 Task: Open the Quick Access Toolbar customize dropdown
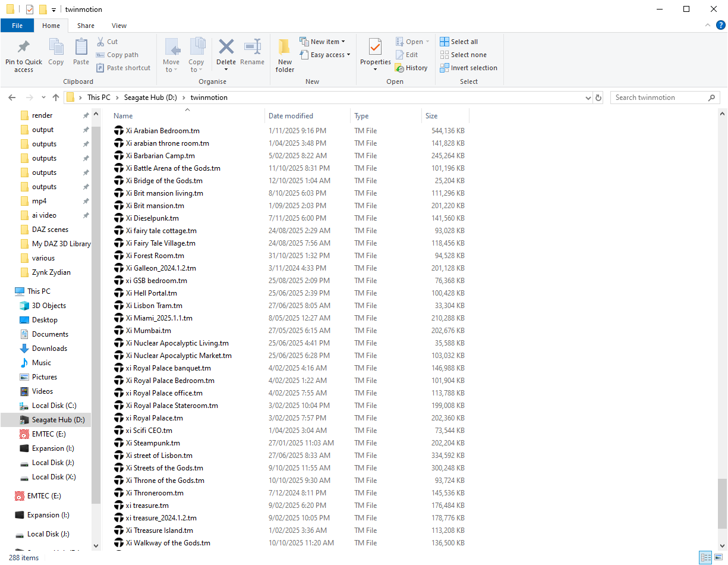pyautogui.click(x=53, y=10)
